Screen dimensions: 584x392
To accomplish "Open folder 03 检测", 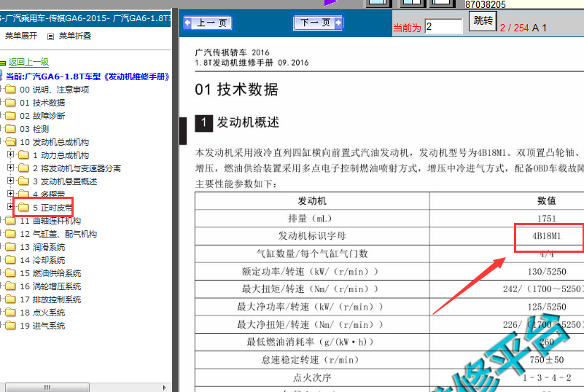I will click(x=34, y=129).
